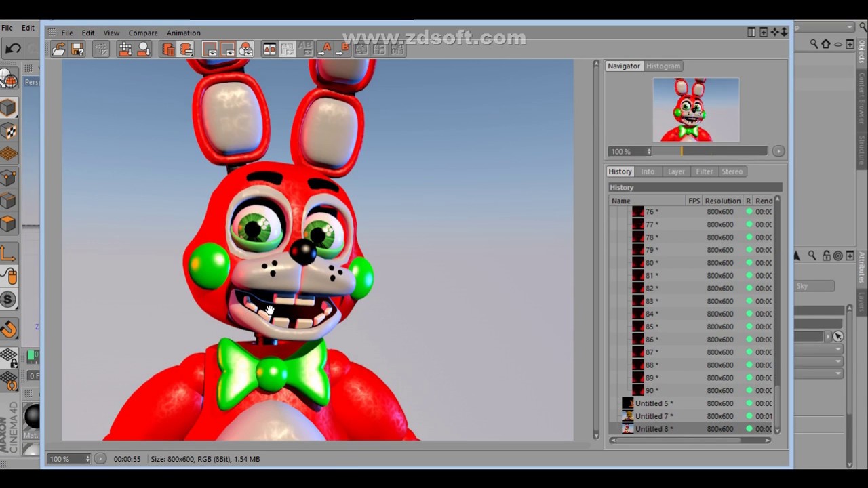Viewport: 868px width, 488px height.
Task: Click the Navigator preview thumbnail
Action: tap(696, 110)
